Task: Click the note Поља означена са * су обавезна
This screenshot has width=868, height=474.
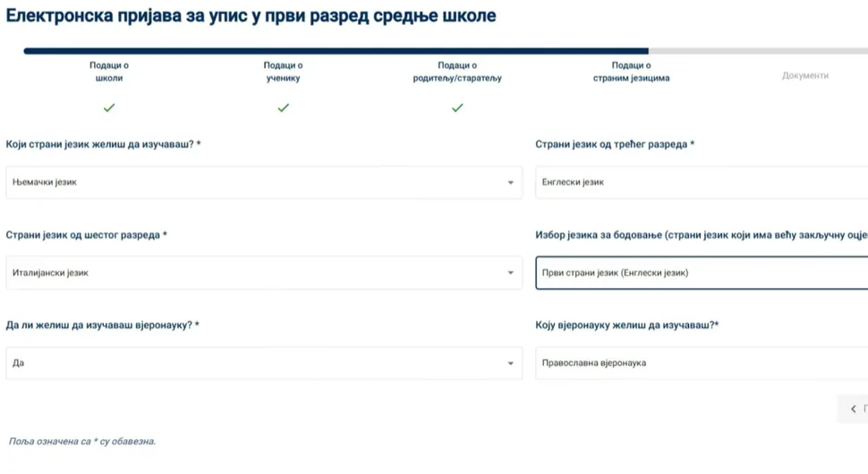Action: [82, 442]
